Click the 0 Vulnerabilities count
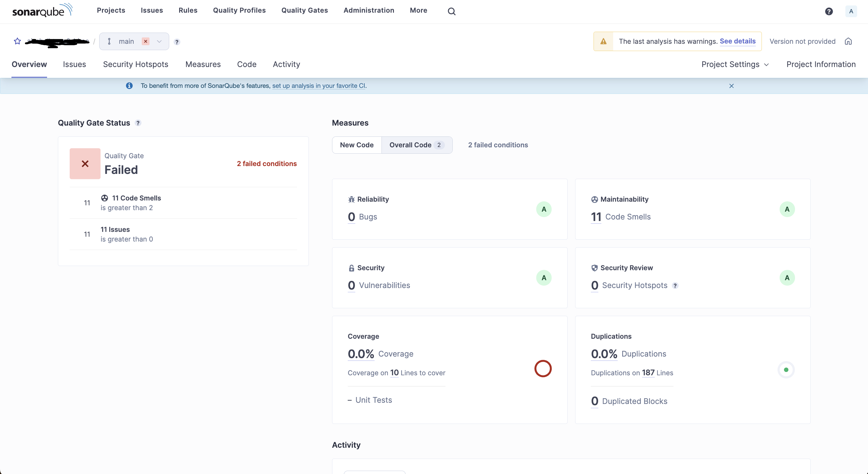 351,285
